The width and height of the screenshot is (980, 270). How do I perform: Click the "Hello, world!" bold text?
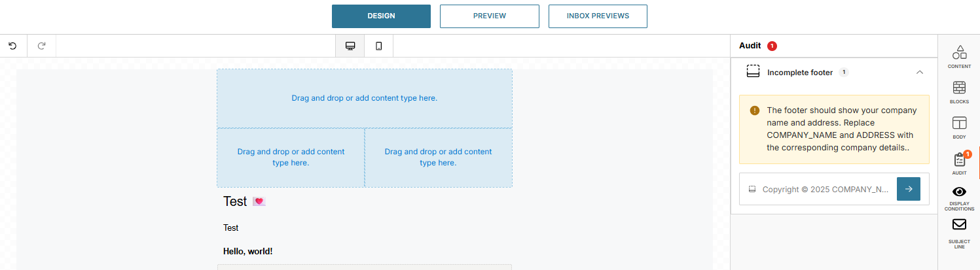coord(247,251)
